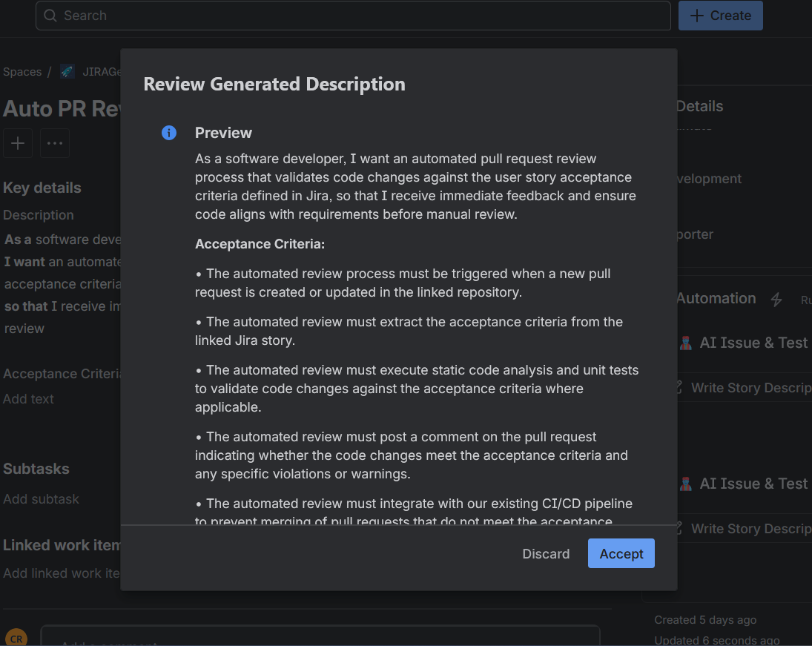The height and width of the screenshot is (646, 812).
Task: Open the Spaces breadcrumb link
Action: pos(22,71)
